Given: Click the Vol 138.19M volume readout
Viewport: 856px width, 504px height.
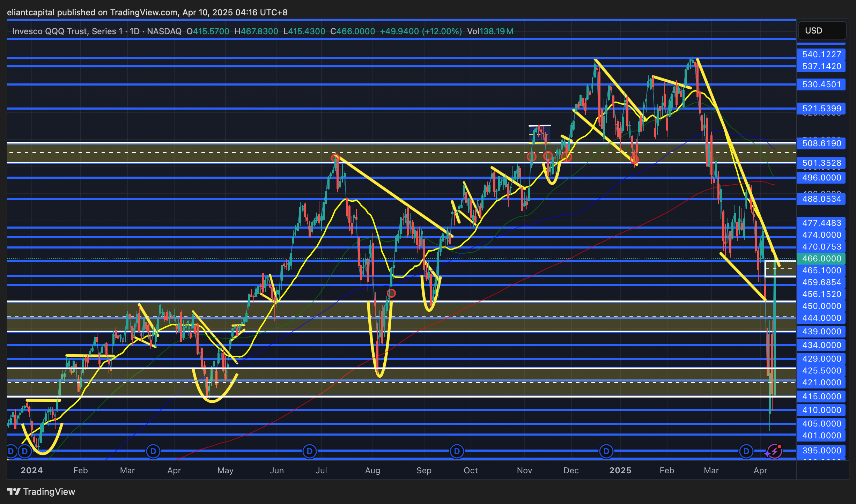Looking at the screenshot, I should point(490,31).
